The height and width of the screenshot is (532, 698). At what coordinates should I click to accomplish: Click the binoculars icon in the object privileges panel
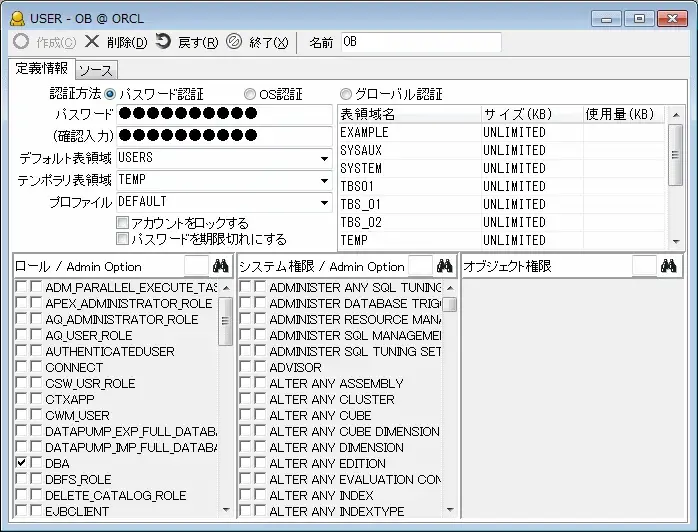click(x=669, y=266)
